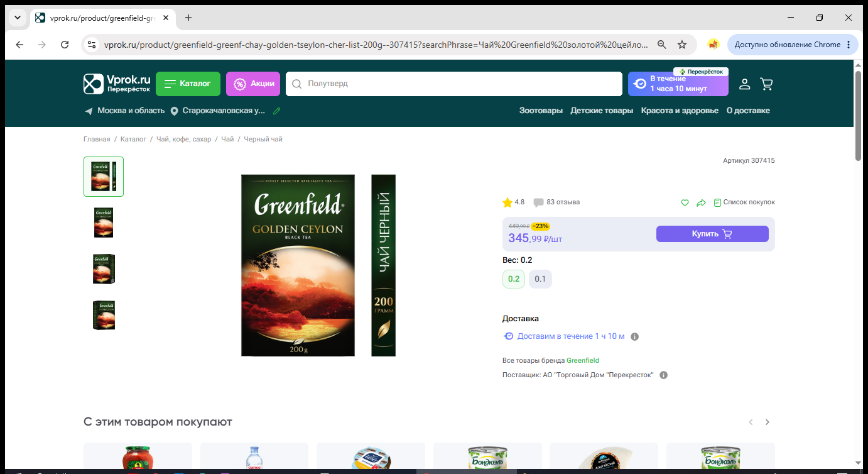
Task: Go to Главная breadcrumb
Action: pyautogui.click(x=97, y=139)
